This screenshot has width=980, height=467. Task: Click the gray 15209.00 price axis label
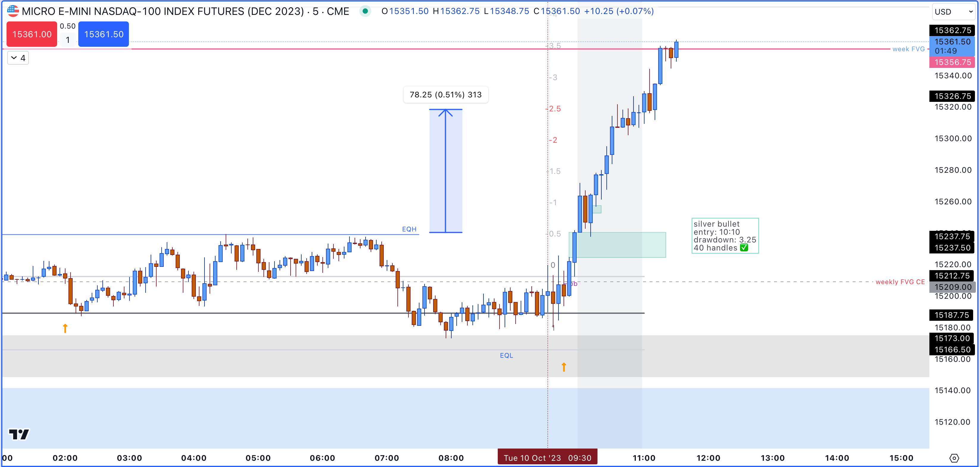point(952,287)
